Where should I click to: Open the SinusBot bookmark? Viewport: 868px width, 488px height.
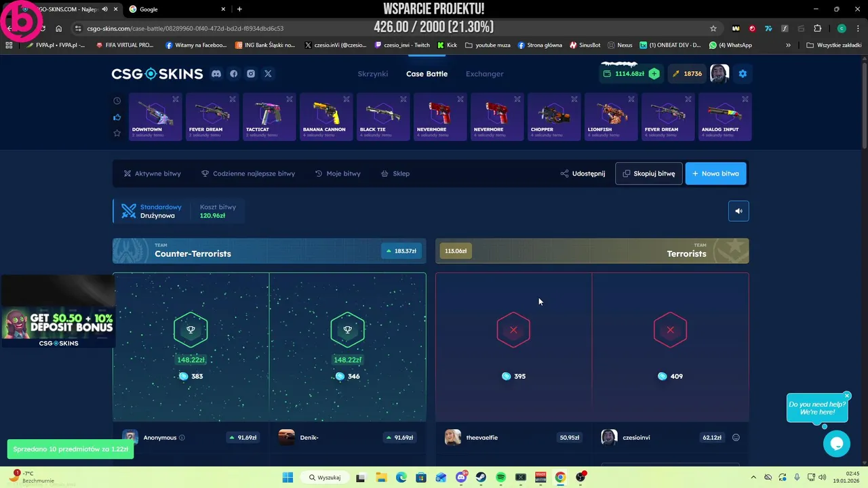[585, 45]
